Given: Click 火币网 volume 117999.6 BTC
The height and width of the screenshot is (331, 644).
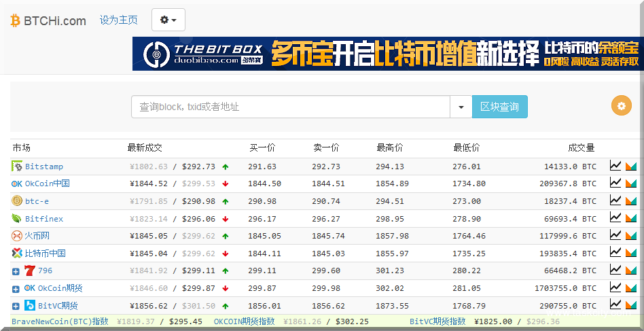Looking at the screenshot, I should (x=568, y=236).
